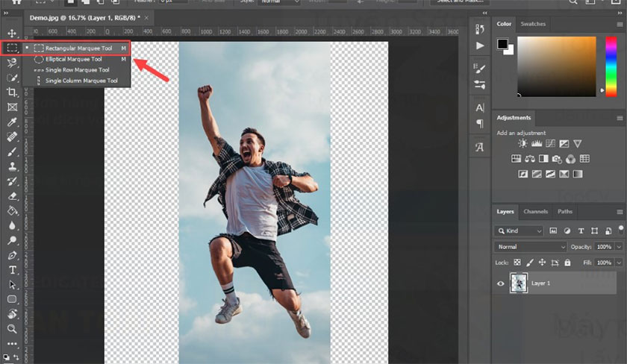Click the Layer 1 thumbnail
The height and width of the screenshot is (364, 627).
coord(519,283)
